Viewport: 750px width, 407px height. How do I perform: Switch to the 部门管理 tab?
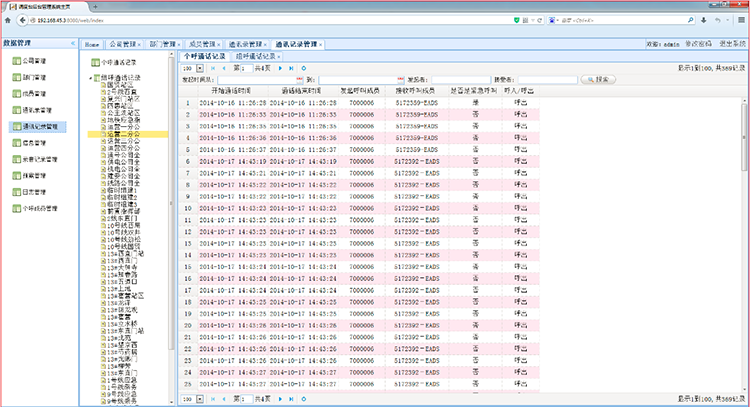162,44
